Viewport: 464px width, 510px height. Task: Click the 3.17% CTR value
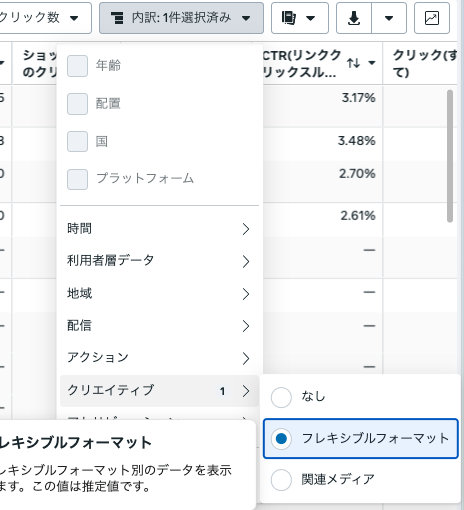tap(358, 98)
